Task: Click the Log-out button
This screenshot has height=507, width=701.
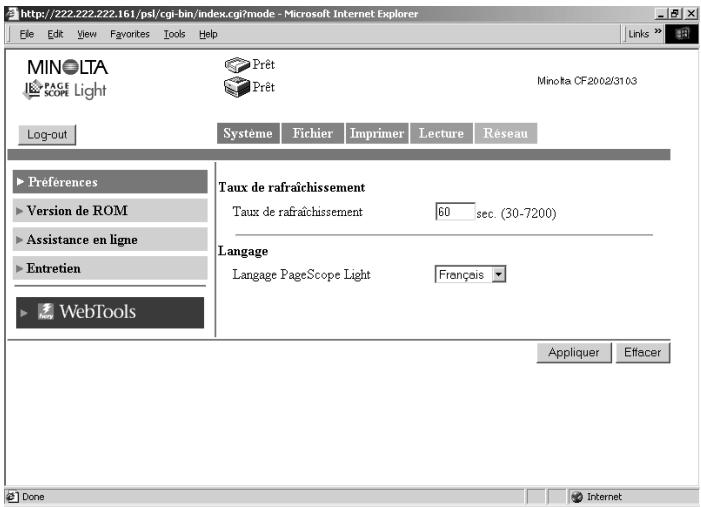Action: coord(47,135)
